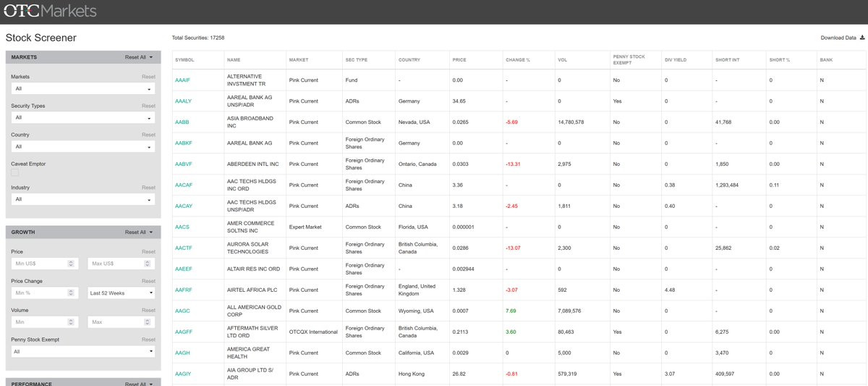Expand Reset All in Markets panel
This screenshot has width=868, height=386.
[139, 57]
